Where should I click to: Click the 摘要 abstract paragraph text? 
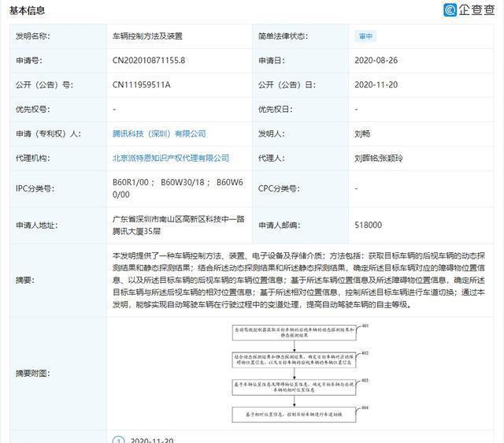tap(298, 280)
